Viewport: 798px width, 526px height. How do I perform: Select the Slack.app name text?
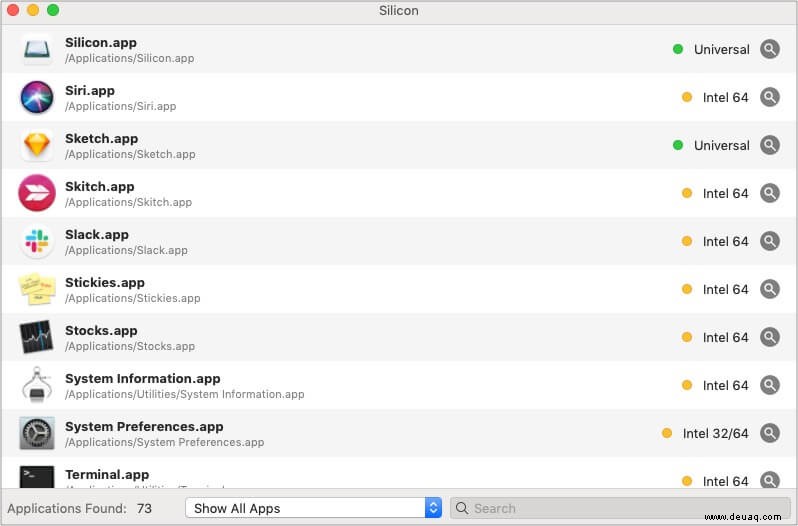pos(97,235)
